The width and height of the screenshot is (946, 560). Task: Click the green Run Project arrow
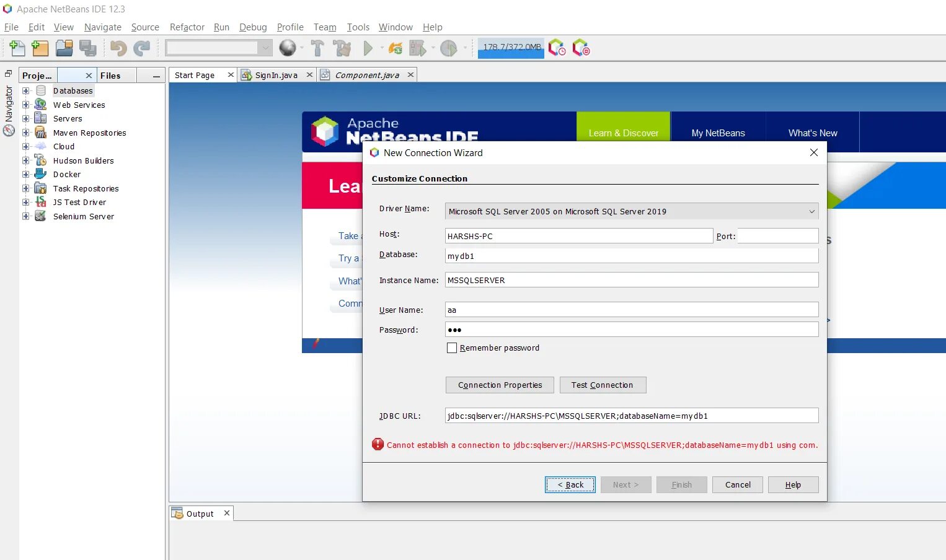pos(368,48)
